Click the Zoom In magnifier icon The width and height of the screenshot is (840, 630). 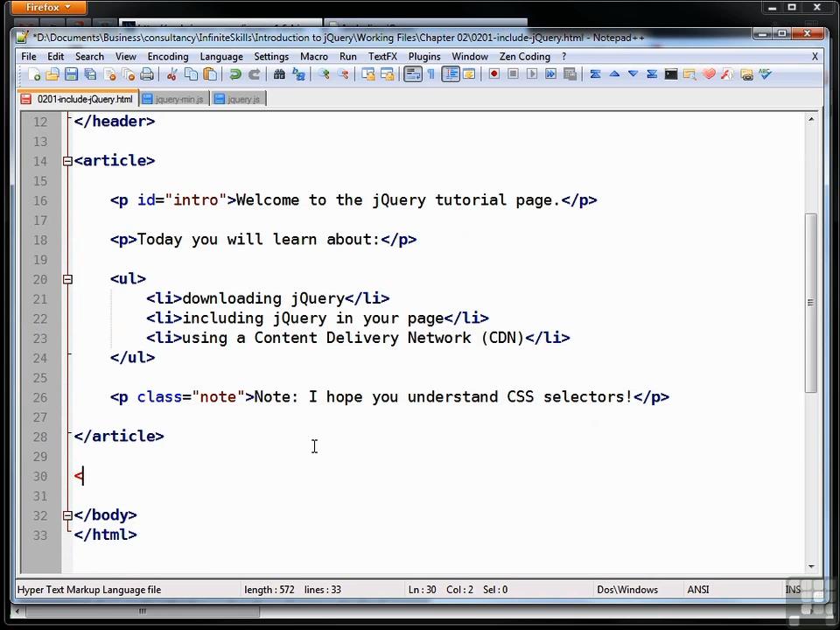tap(324, 74)
